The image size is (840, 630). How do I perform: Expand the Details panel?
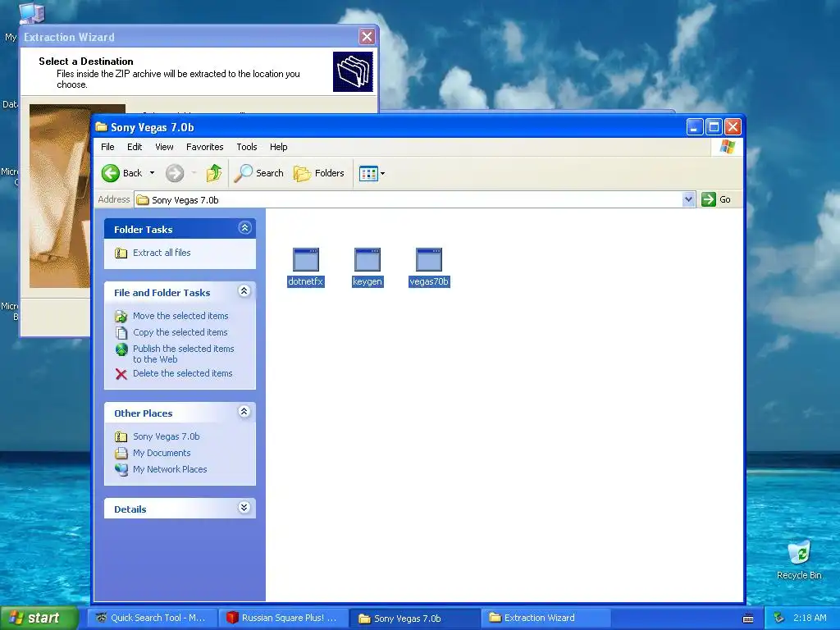click(244, 507)
